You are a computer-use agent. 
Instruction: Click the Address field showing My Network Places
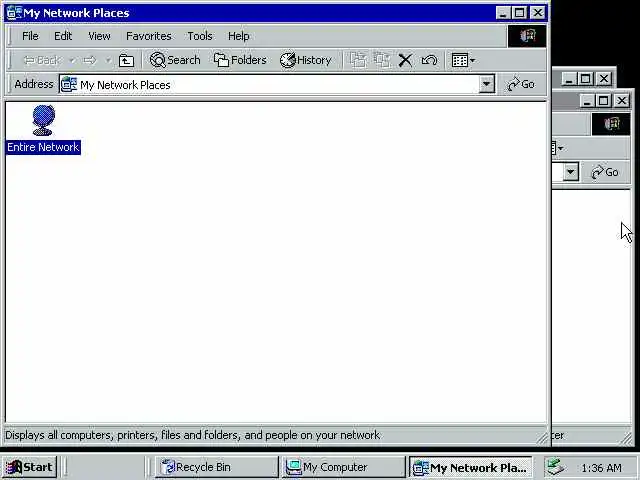[269, 84]
